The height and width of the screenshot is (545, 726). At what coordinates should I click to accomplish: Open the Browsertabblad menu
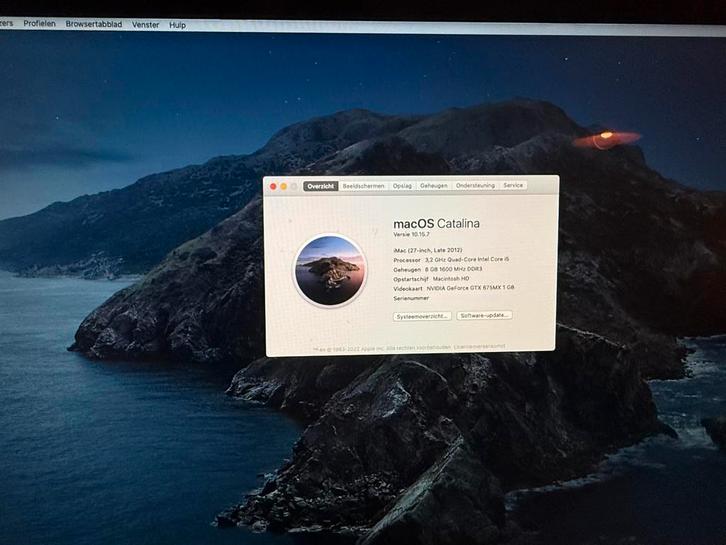pyautogui.click(x=93, y=24)
